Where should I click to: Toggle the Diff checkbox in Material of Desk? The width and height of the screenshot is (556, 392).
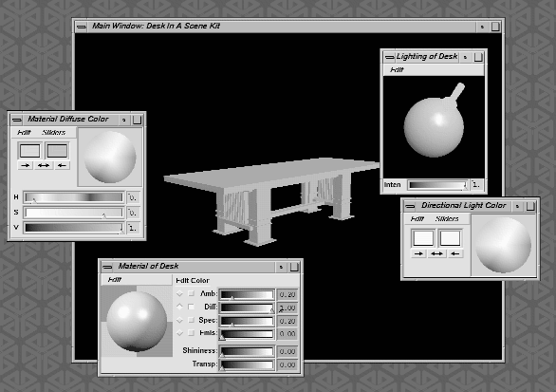[191, 307]
